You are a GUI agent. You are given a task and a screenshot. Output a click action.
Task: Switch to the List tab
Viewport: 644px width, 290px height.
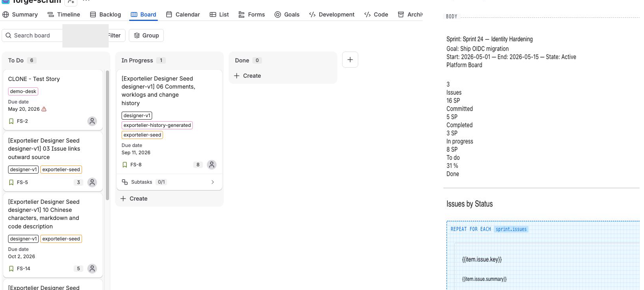pyautogui.click(x=219, y=14)
